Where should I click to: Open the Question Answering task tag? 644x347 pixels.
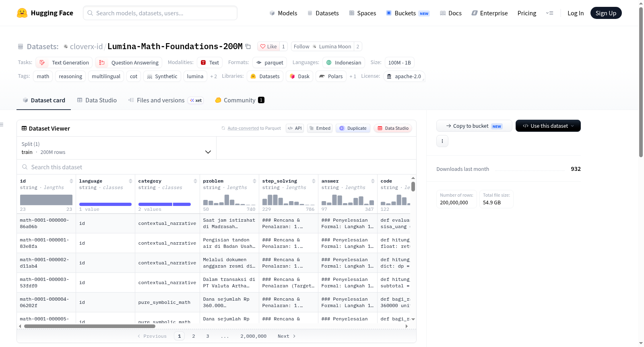[x=129, y=62]
